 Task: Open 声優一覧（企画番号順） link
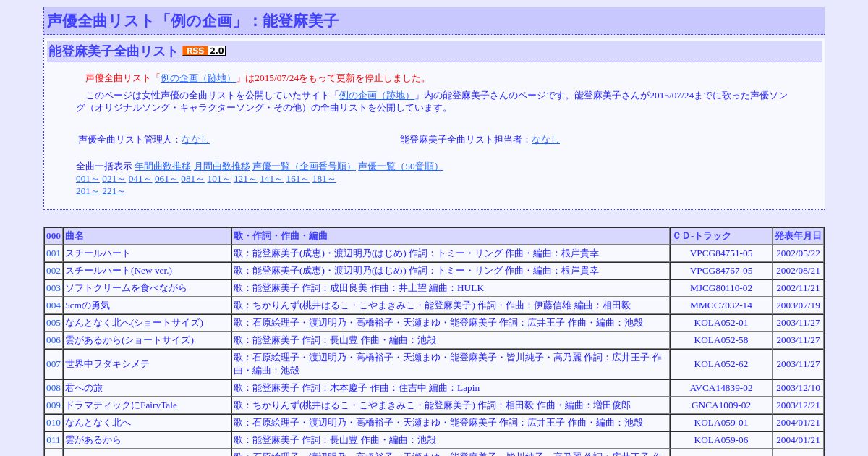304,166
